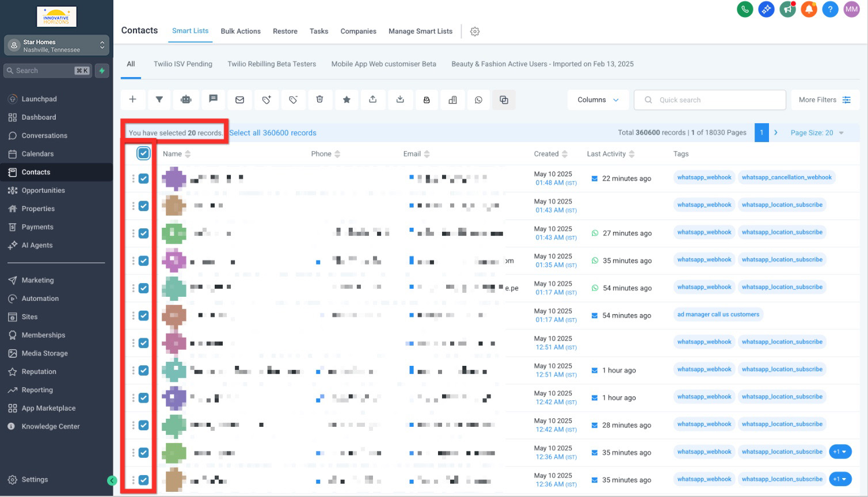Click the Import contacts download-arrow icon

pos(400,100)
